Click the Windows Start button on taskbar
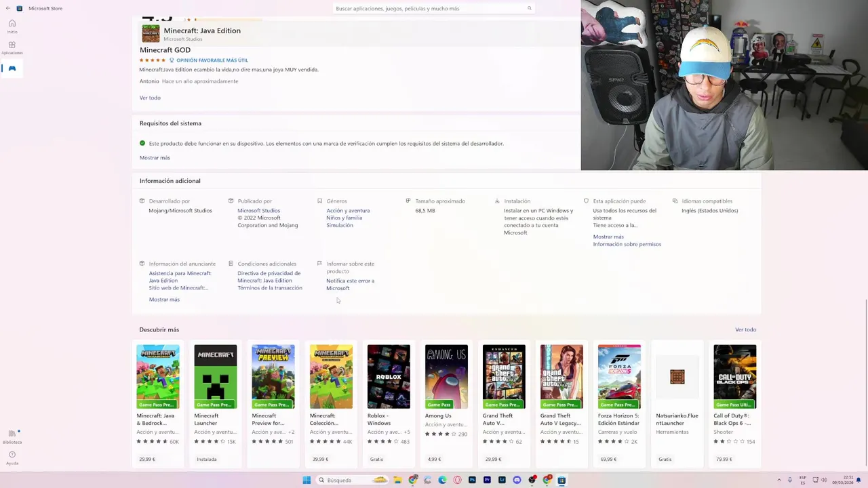868x488 pixels. [307, 480]
